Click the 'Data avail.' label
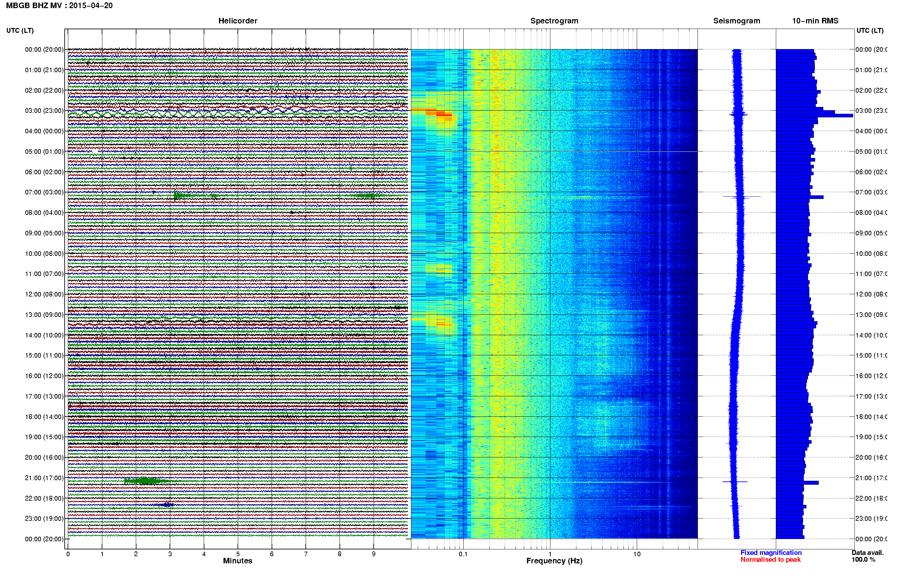Screen dimensions: 924x578 867,553
